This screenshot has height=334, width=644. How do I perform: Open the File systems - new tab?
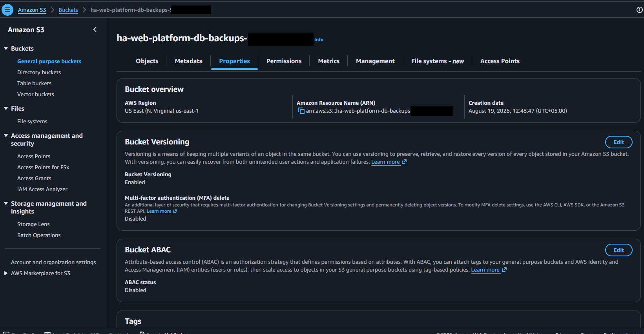pyautogui.click(x=438, y=61)
